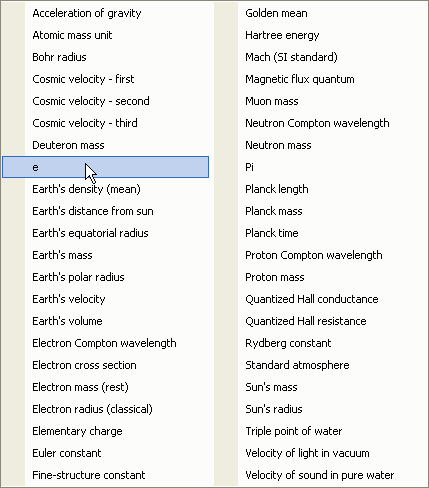Screen dimensions: 429x488
Task: Pick Rydberg constant item
Action: pyautogui.click(x=320, y=343)
